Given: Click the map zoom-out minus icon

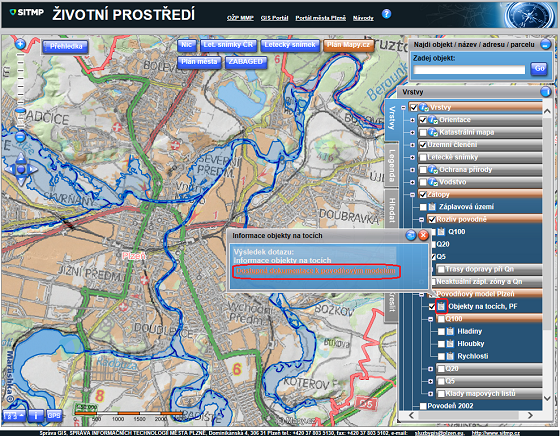Looking at the screenshot, I should [x=21, y=137].
